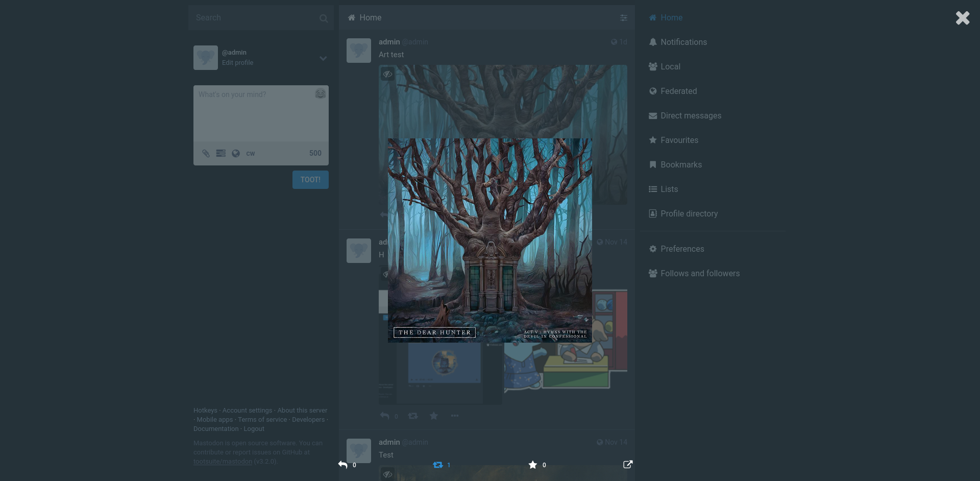Screen dimensions: 980x481
Task: Click the What's on your mind textbox
Action: click(x=261, y=113)
